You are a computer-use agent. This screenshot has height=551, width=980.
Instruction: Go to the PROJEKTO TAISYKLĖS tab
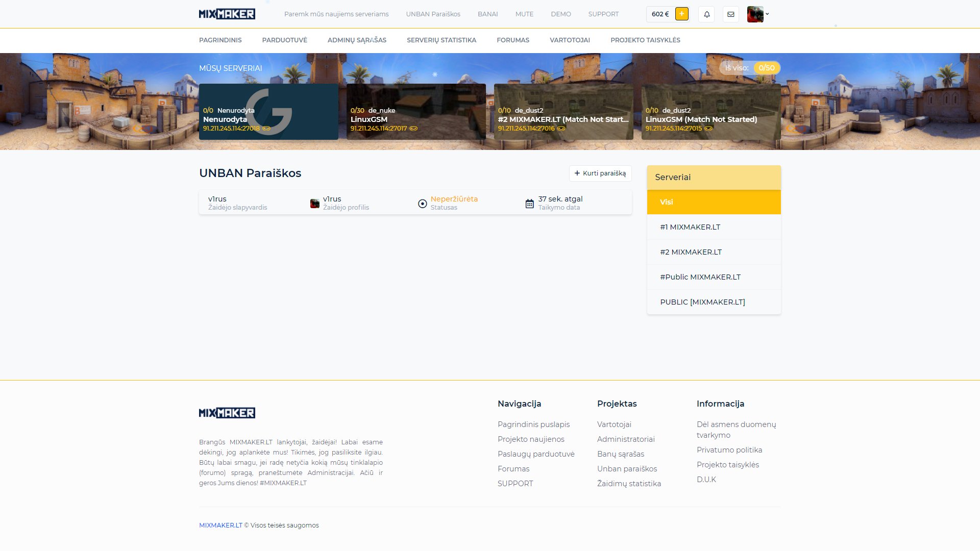pos(645,40)
